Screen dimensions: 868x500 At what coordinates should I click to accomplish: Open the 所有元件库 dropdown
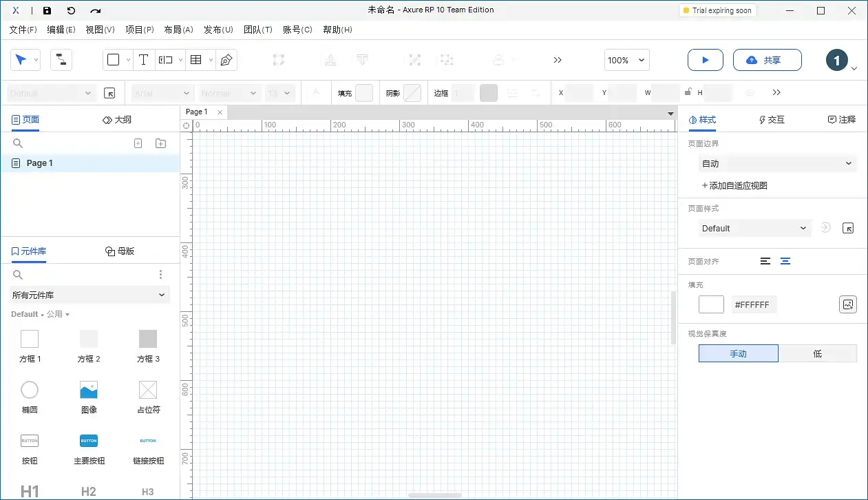click(89, 295)
